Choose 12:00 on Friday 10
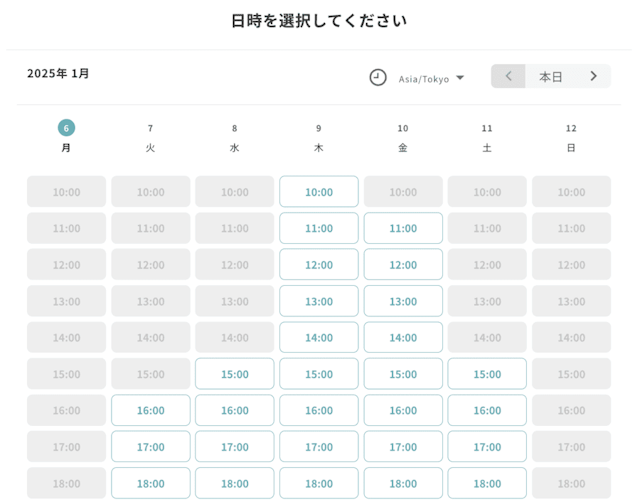 coord(403,264)
